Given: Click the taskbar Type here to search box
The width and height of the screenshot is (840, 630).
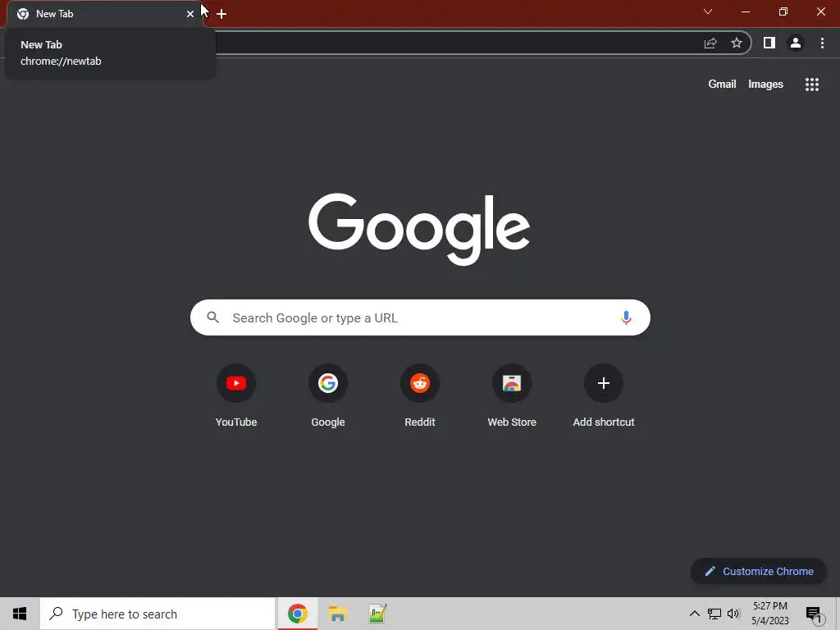Looking at the screenshot, I should tap(157, 614).
